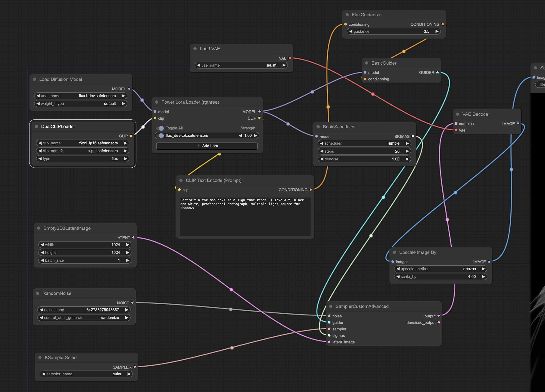Switch the Toggle All lora switch
The image size is (545, 392).
[160, 128]
